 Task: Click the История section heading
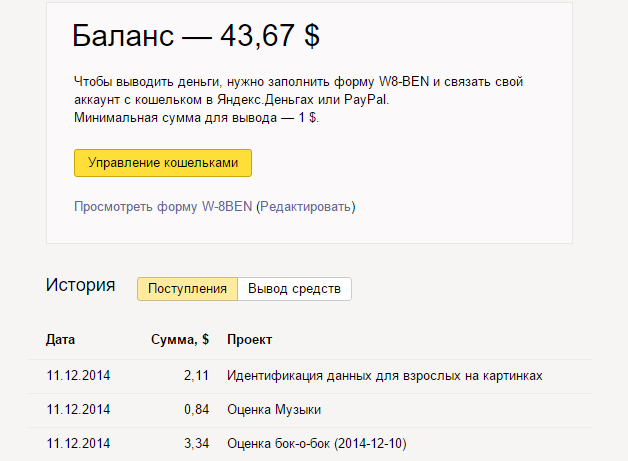(x=80, y=286)
